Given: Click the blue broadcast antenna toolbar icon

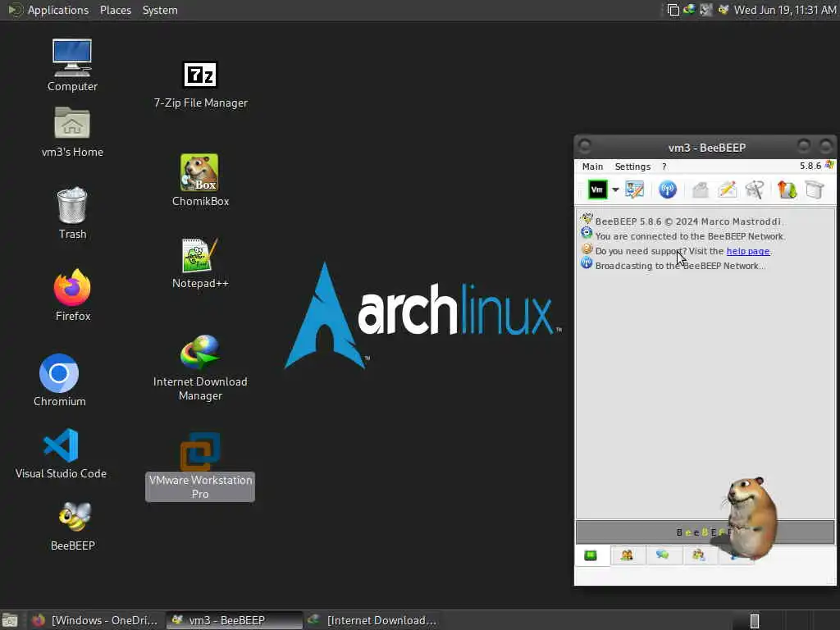Looking at the screenshot, I should pyautogui.click(x=668, y=189).
